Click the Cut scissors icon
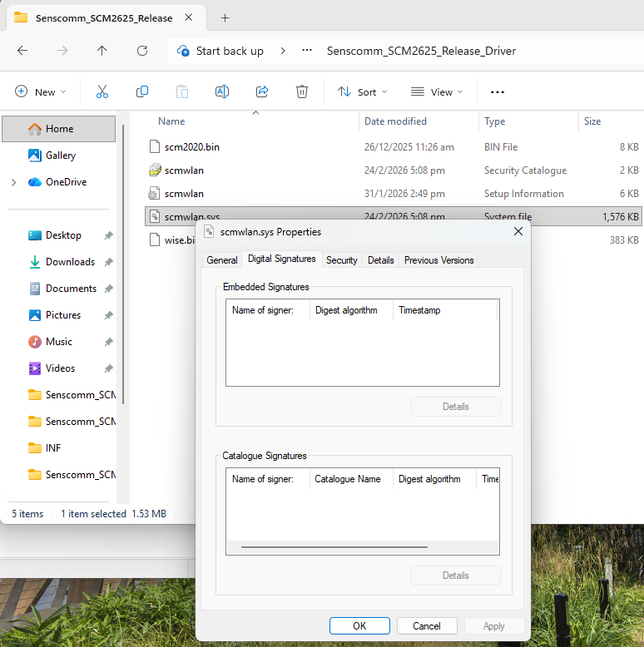The height and width of the screenshot is (647, 644). point(102,91)
